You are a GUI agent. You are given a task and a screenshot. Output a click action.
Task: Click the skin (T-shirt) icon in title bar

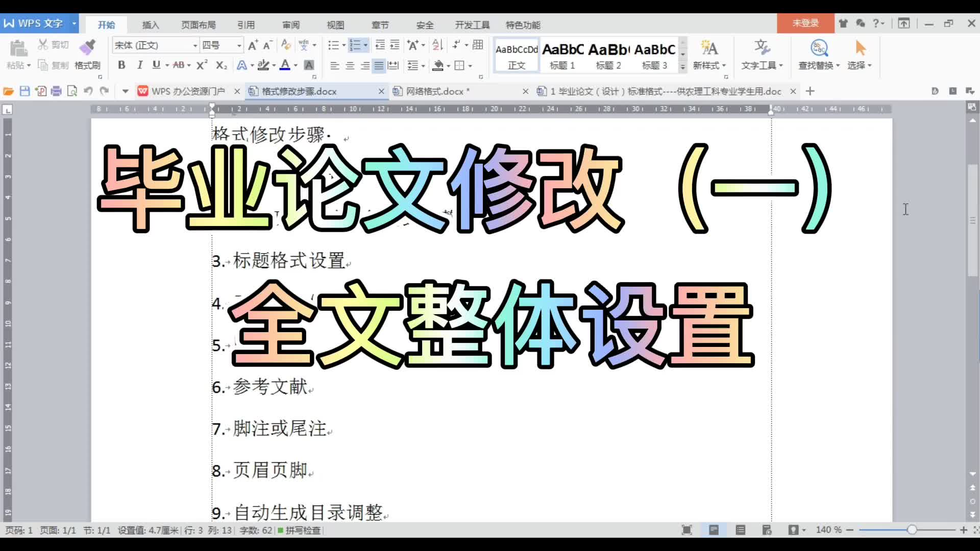click(843, 23)
